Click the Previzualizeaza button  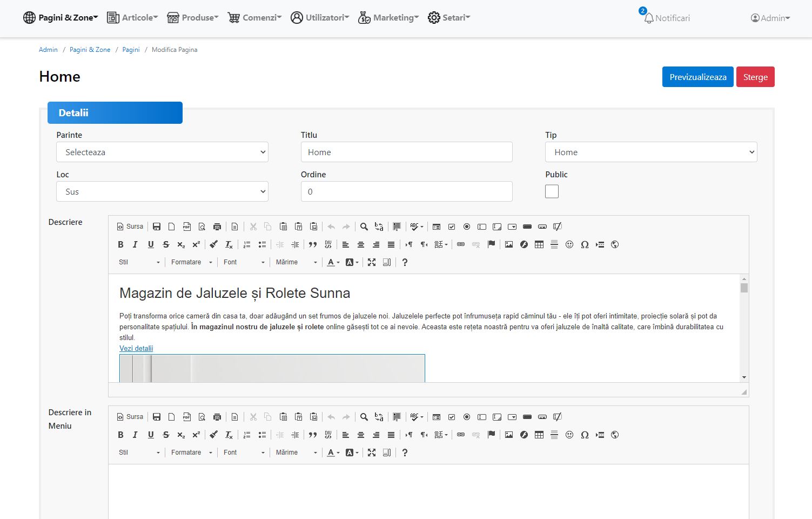pyautogui.click(x=698, y=77)
